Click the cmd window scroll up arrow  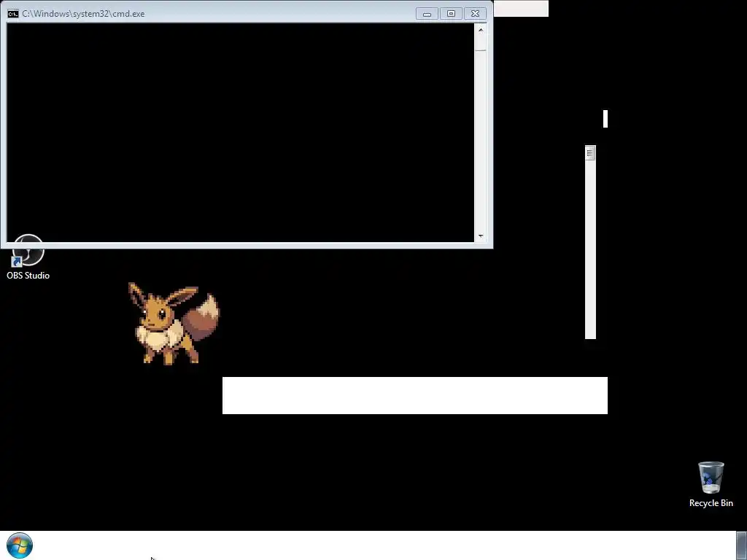(480, 29)
